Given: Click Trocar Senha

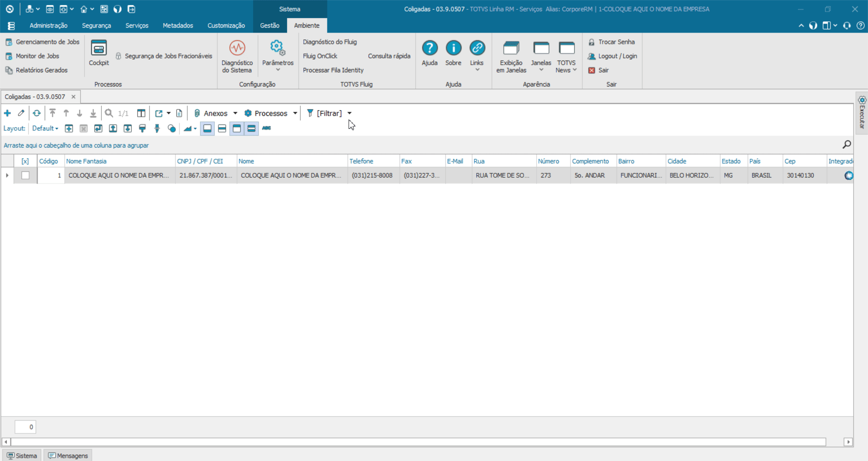Looking at the screenshot, I should coord(611,42).
